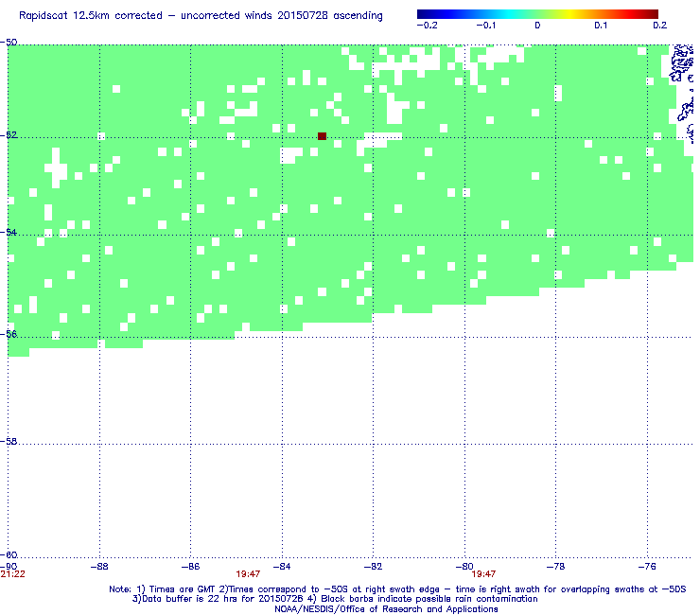700x615 pixels.
Task: Click the 'NOAA/NESDIS/Office of Research and Applications' credit
Action: click(386, 609)
